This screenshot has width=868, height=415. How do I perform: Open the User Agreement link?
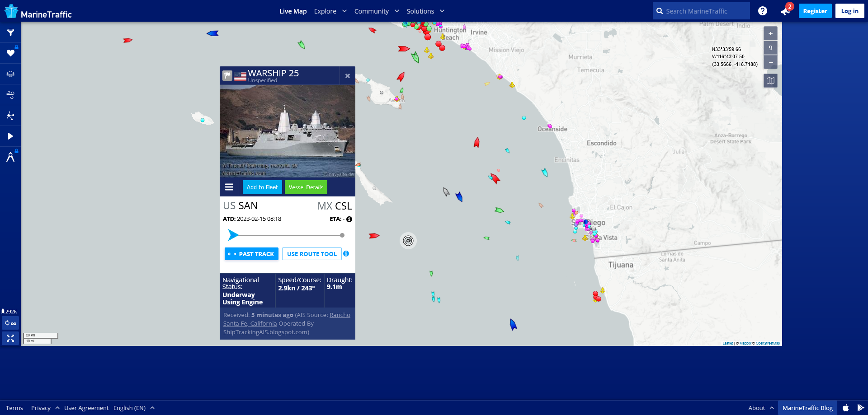coord(86,408)
